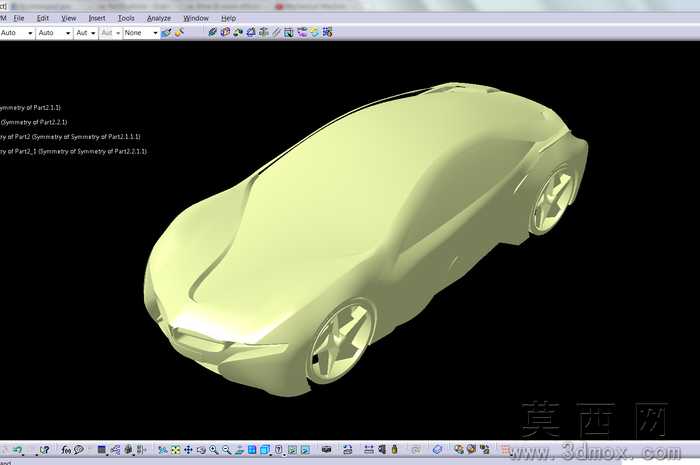This screenshot has width=700, height=465.
Task: Click the Normal View icon
Action: pyautogui.click(x=239, y=450)
